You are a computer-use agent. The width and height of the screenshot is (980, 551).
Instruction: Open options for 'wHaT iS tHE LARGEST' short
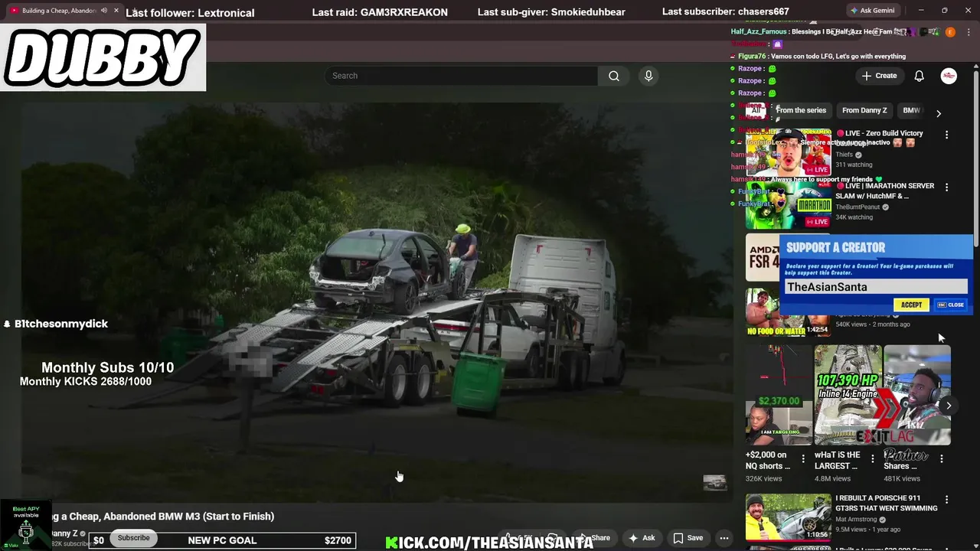872,459
